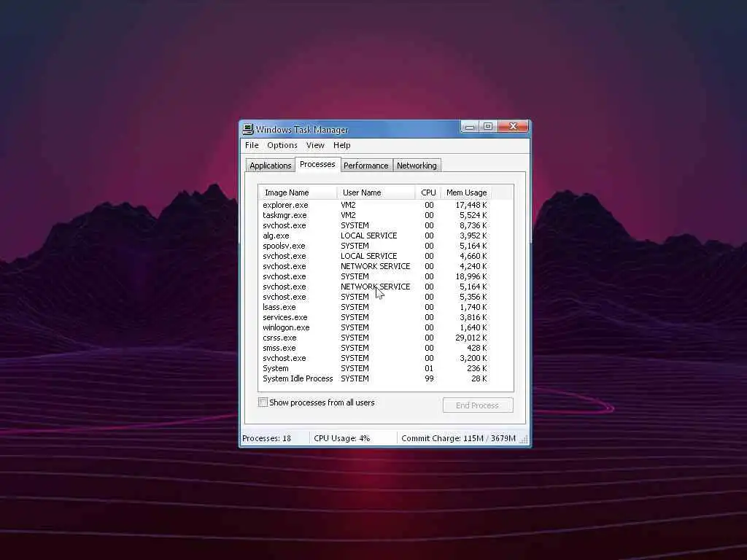
Task: Click the Processes: 18 status entry
Action: (x=267, y=438)
